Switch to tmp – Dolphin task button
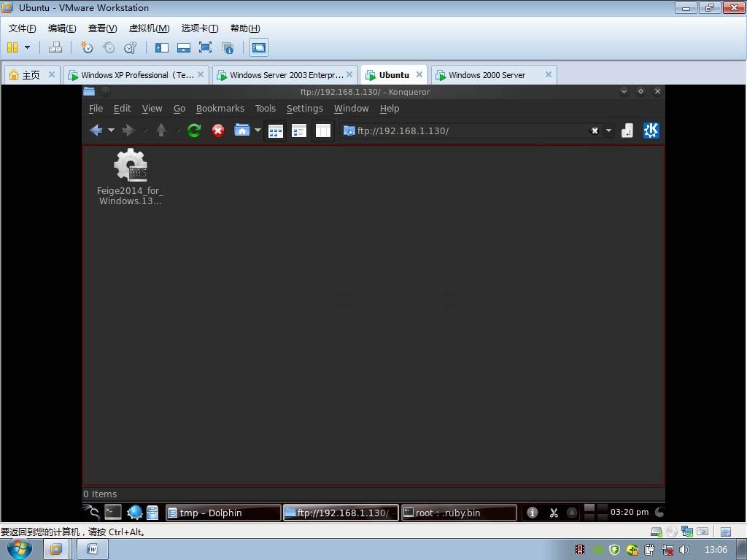The image size is (747, 560). [x=223, y=513]
